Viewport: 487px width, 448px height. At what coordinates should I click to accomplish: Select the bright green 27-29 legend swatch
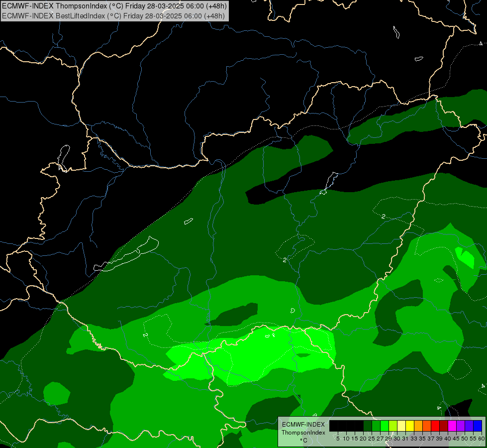click(x=385, y=426)
